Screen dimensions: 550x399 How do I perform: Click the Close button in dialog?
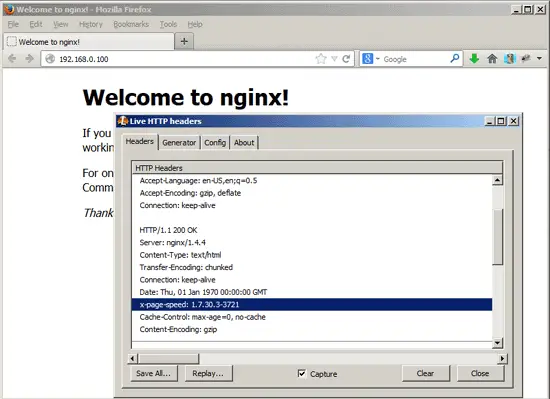tap(481, 373)
